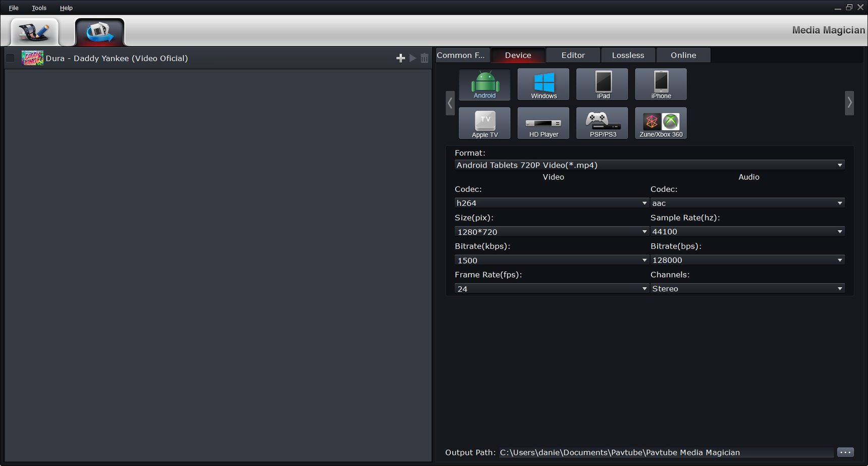
Task: Switch to the converter mode icon
Action: click(x=99, y=32)
